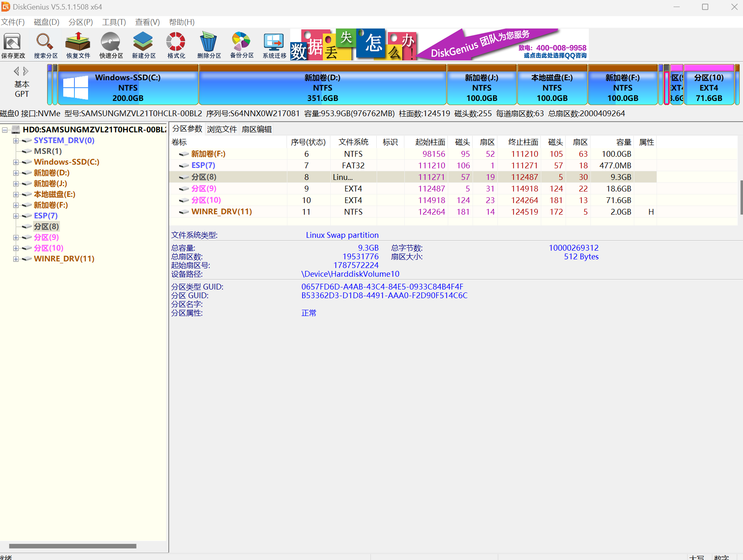The height and width of the screenshot is (560, 743).
Task: Expand 新加卷(F:) tree node in sidebar
Action: click(x=16, y=205)
